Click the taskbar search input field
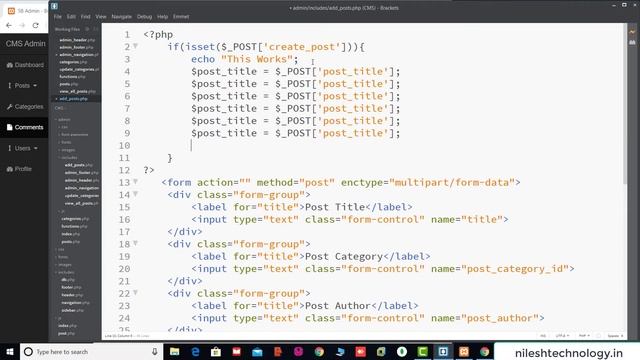The image size is (640, 360). point(90,351)
